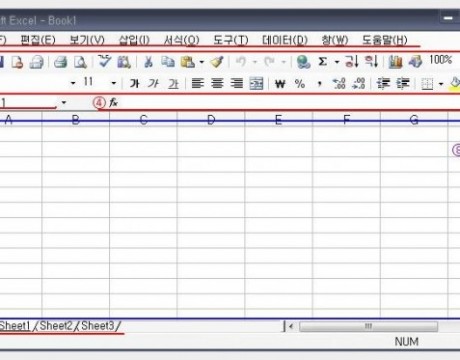Click the Print icon in standard toolbar

(60, 62)
